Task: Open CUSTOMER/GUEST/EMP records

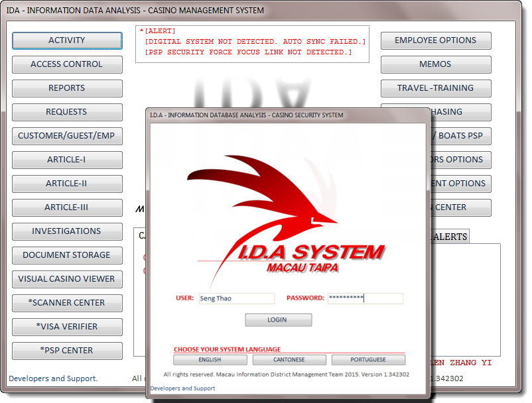Action: (67, 136)
